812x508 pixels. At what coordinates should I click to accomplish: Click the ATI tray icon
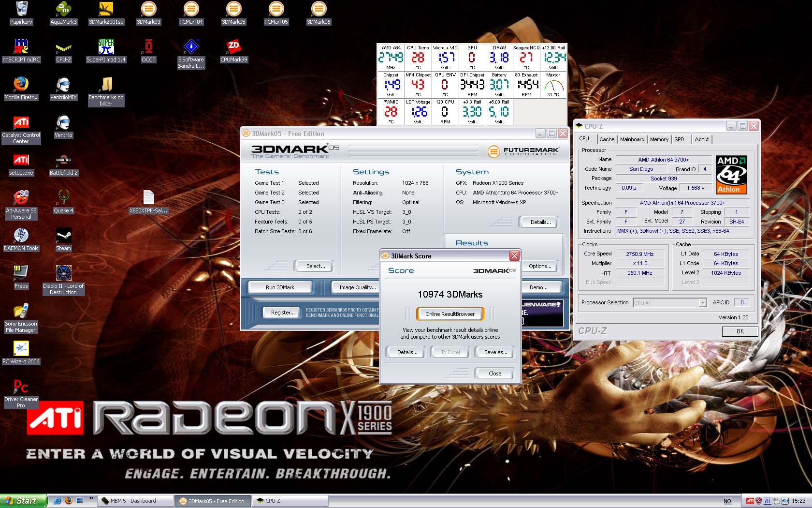click(750, 501)
